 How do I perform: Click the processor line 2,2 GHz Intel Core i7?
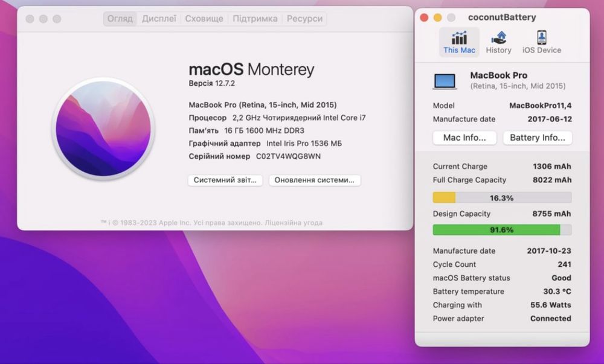pos(299,118)
